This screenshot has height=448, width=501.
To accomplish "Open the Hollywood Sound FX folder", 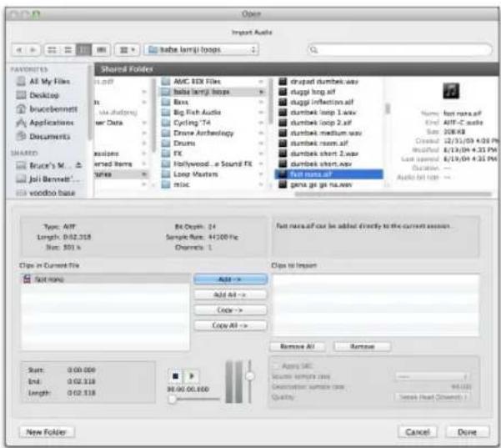I will click(x=213, y=164).
